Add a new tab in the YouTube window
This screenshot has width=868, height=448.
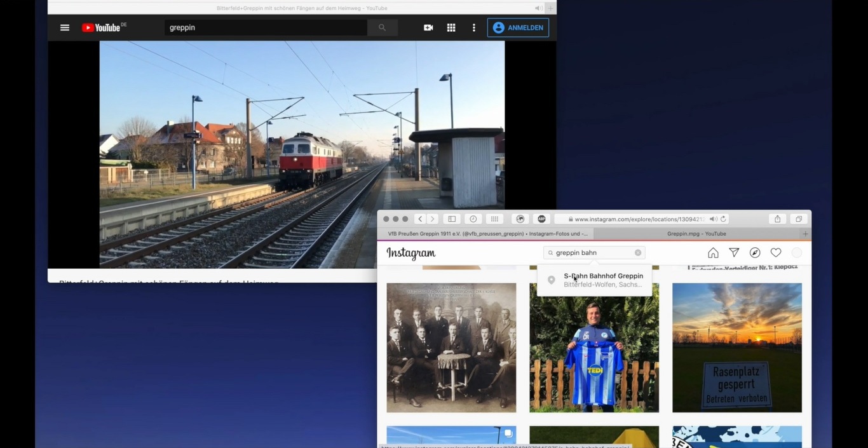[x=551, y=8]
